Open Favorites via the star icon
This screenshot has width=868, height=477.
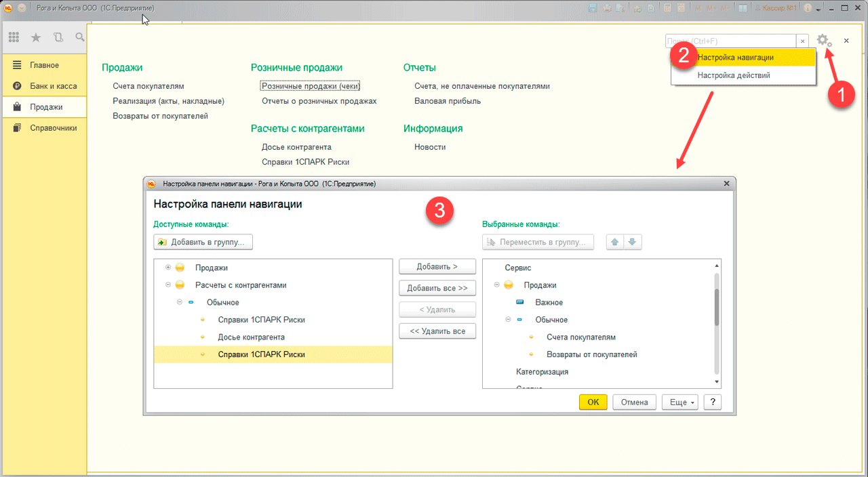pos(36,37)
